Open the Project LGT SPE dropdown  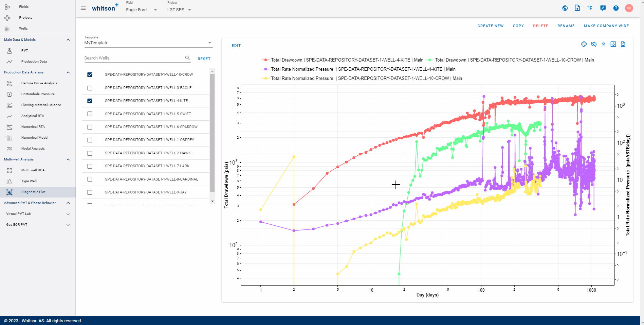(179, 10)
